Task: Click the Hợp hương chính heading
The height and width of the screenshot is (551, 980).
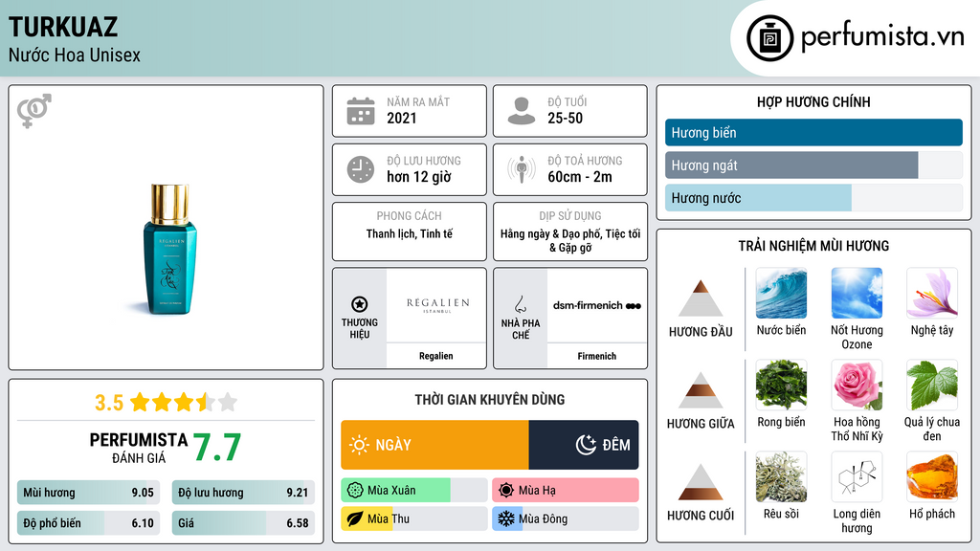Action: click(813, 101)
